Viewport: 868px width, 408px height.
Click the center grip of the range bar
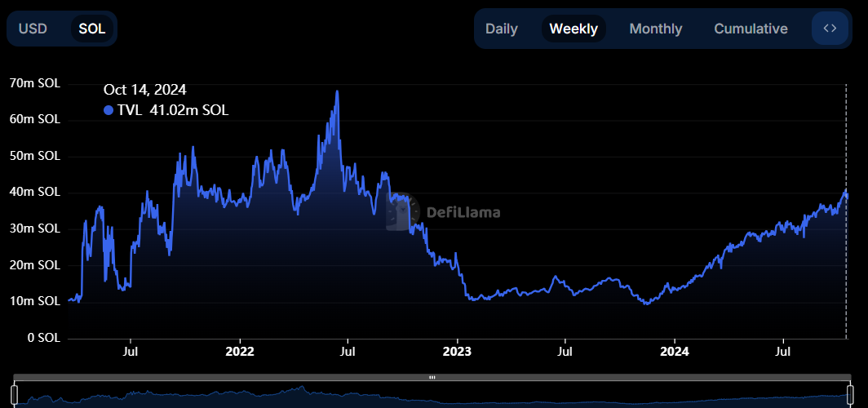[x=432, y=377]
